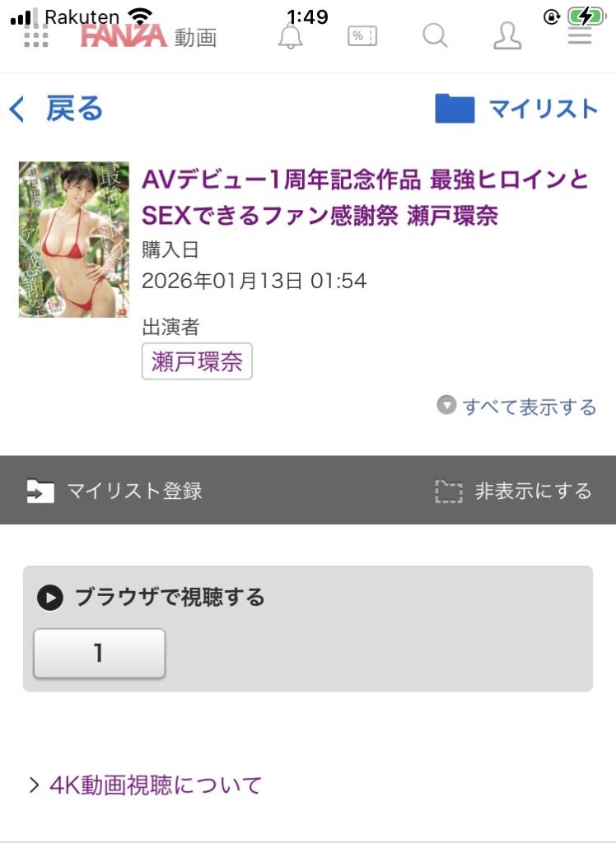Select the 瀬戸環奈 performer tag
The height and width of the screenshot is (843, 616).
point(197,361)
